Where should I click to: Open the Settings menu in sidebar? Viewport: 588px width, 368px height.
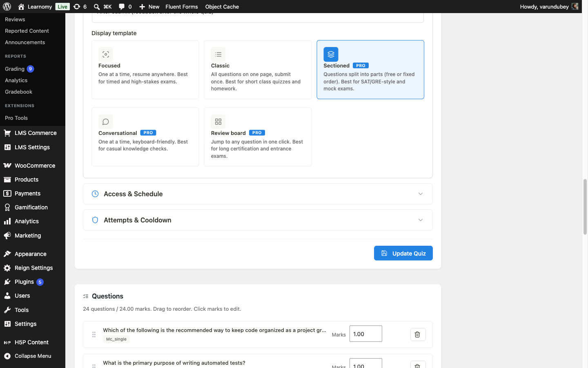(x=33, y=324)
